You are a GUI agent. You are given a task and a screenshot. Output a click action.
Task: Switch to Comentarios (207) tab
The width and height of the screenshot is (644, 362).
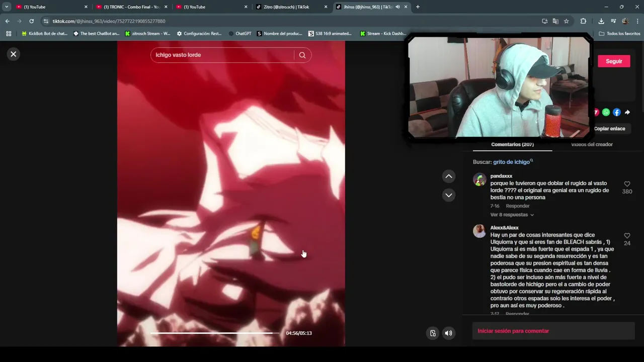[x=512, y=145]
